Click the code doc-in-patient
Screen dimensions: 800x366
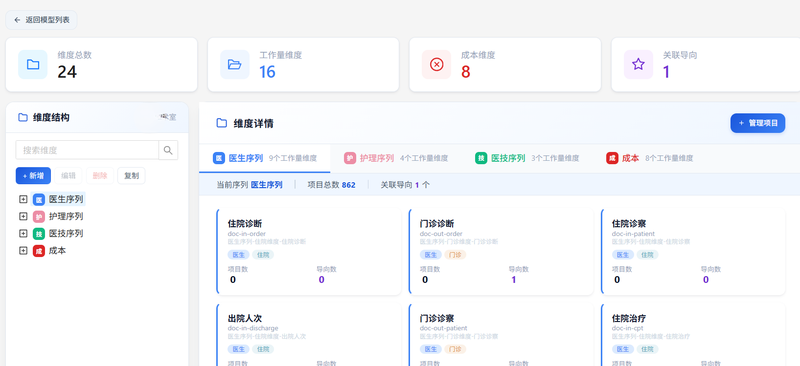pyautogui.click(x=633, y=234)
